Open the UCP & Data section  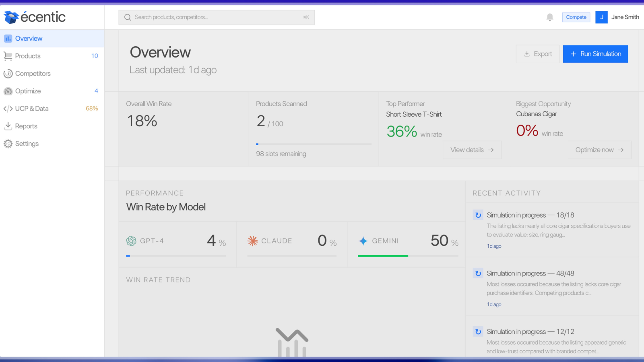point(52,109)
